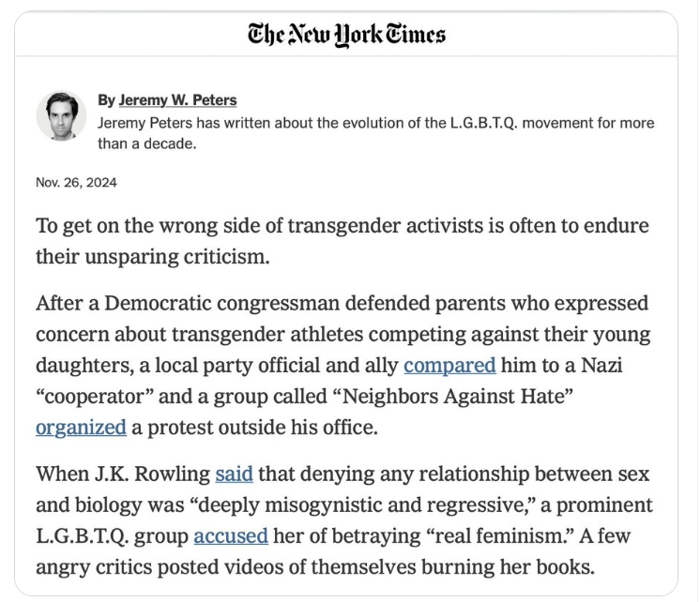This screenshot has width=700, height=602.
Task: Click the text "their unsparing criticism."
Action: click(x=153, y=257)
